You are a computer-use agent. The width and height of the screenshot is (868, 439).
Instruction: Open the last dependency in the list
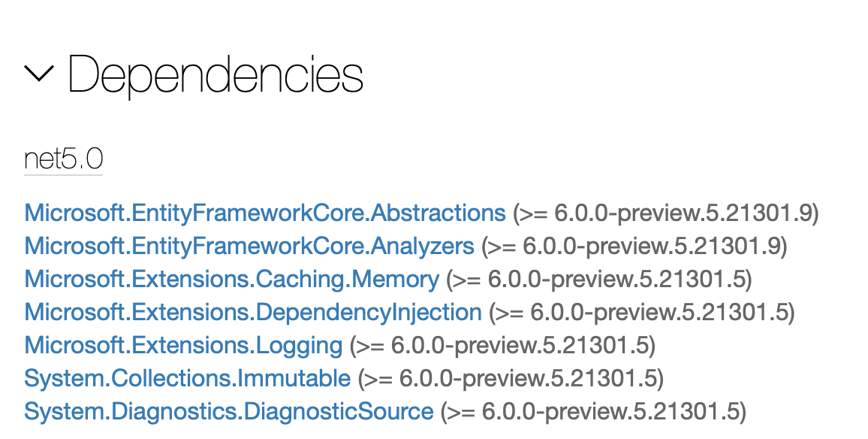[x=229, y=411]
